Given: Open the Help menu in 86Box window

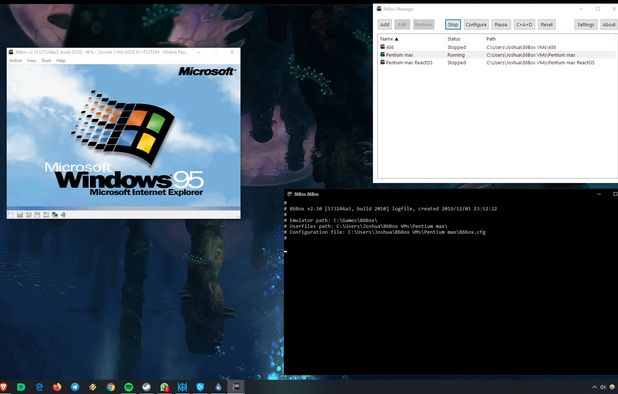Looking at the screenshot, I should point(61,60).
